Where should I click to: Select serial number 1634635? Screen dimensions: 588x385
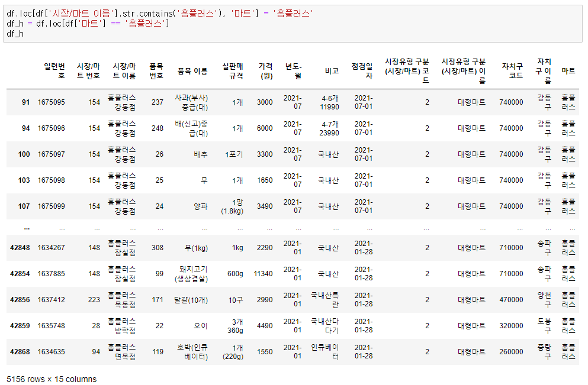tap(51, 352)
